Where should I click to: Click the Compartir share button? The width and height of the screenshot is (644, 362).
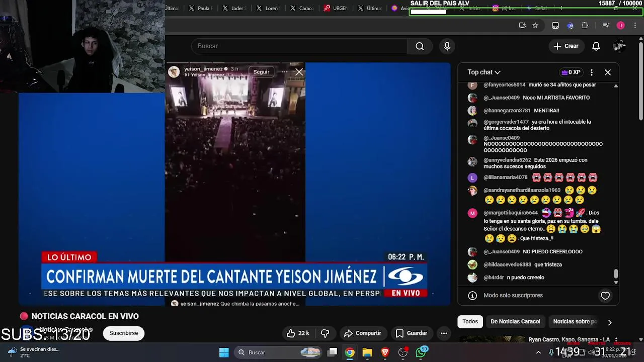pyautogui.click(x=363, y=333)
